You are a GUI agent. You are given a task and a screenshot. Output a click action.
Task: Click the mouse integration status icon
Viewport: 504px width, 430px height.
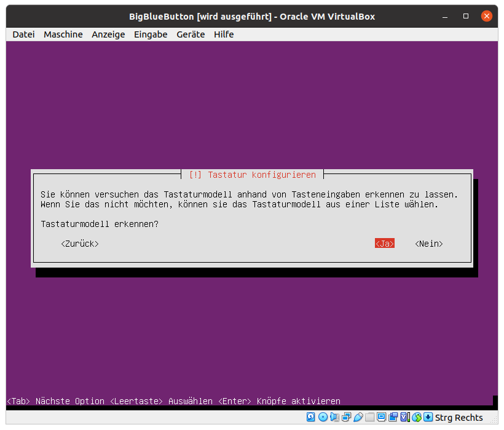click(x=417, y=417)
